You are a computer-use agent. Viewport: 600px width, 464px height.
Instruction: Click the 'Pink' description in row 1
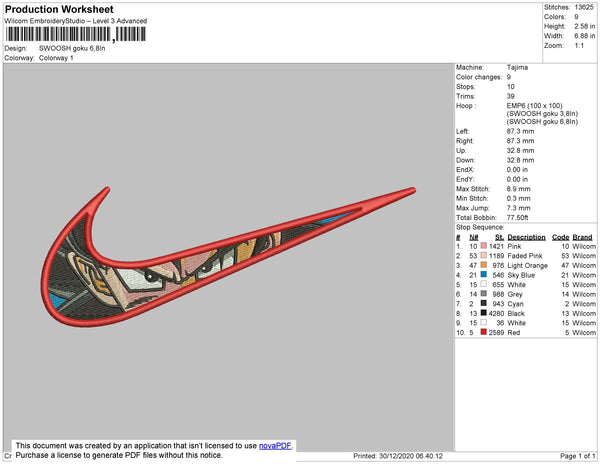click(x=514, y=246)
